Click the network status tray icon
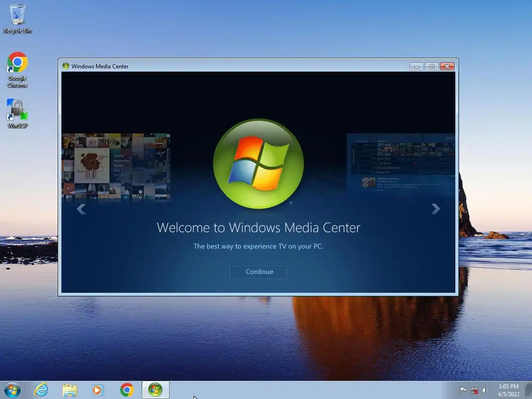The image size is (532, 399). tap(474, 390)
